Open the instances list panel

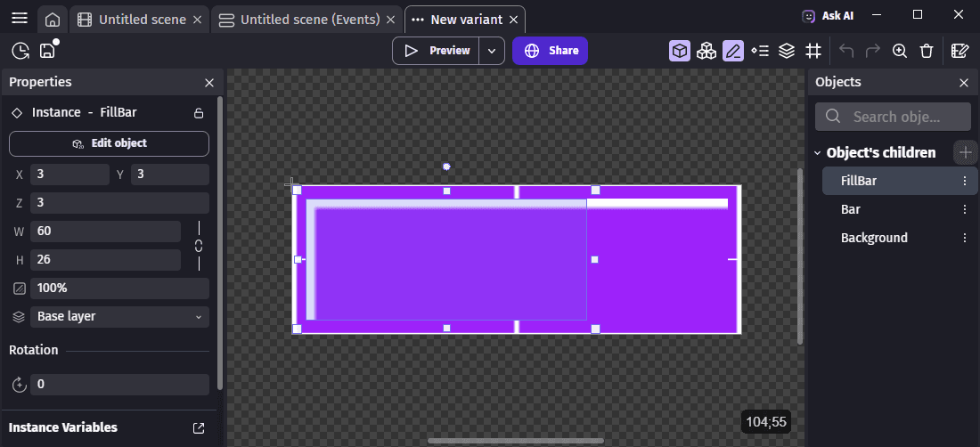tap(760, 51)
